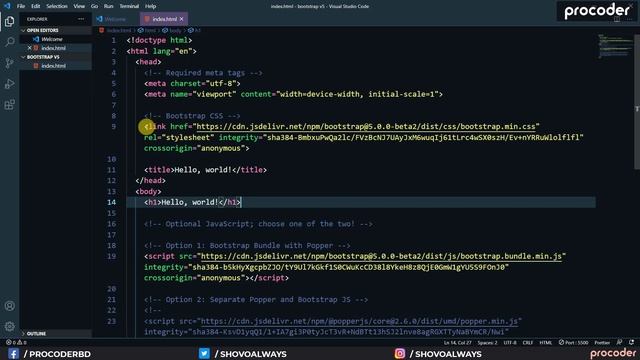Open the Source Control view
This screenshot has width=640, height=360.
coord(9,63)
